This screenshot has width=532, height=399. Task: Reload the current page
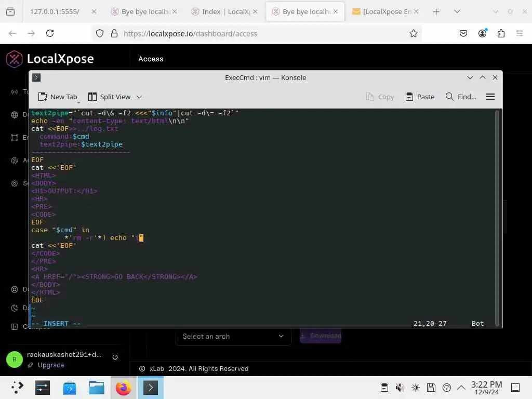point(50,33)
